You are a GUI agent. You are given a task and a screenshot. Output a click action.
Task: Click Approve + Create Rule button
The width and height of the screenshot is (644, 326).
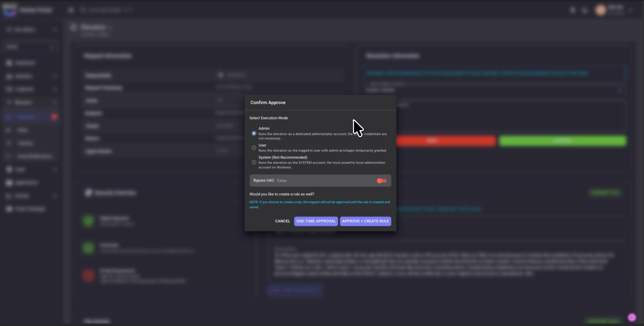tap(365, 221)
